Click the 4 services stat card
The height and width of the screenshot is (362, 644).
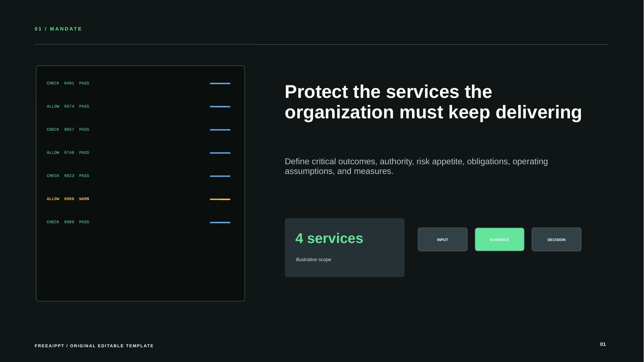pyautogui.click(x=345, y=247)
